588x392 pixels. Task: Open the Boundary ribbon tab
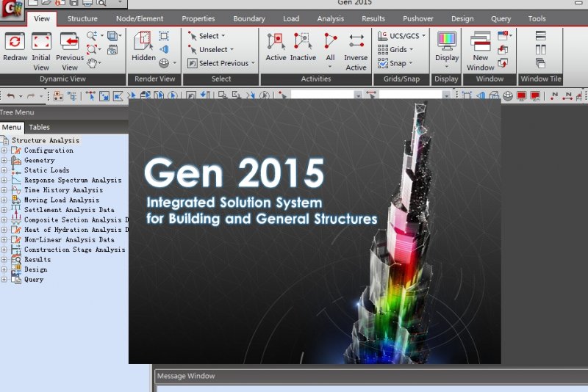click(249, 19)
